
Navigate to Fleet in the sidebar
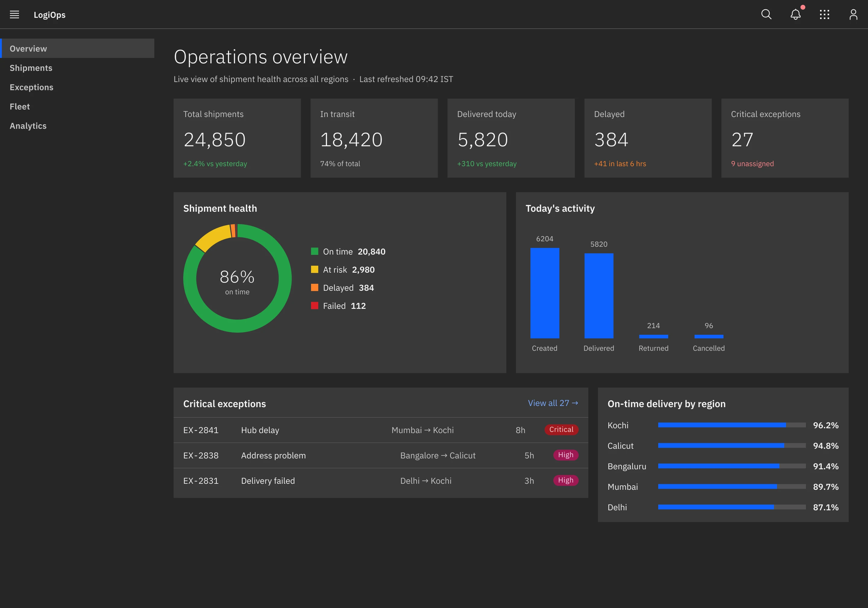(77, 106)
